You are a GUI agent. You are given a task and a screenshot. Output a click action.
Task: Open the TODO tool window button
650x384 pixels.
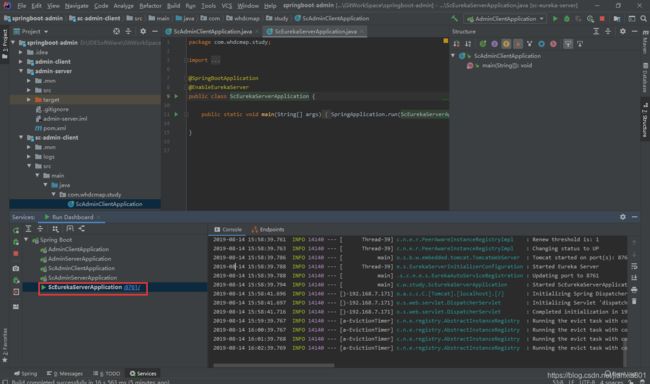click(107, 374)
